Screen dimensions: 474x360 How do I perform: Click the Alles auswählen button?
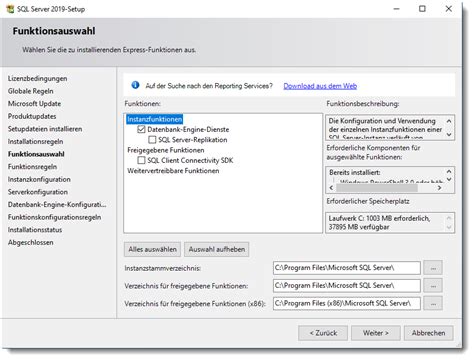[x=152, y=249]
